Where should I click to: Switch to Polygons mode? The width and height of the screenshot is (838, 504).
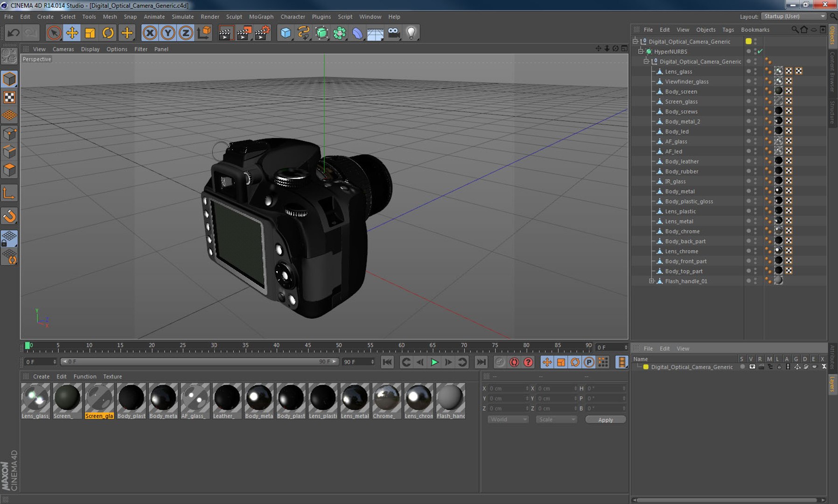tap(9, 170)
